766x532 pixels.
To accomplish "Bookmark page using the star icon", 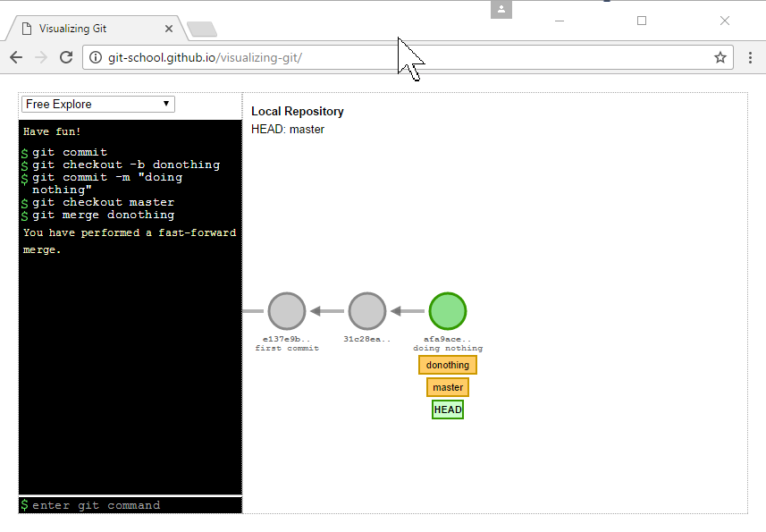I will click(x=720, y=57).
